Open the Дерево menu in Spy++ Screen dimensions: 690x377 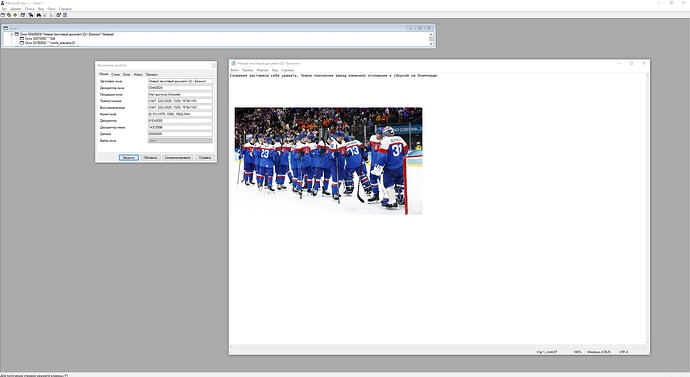coord(16,9)
